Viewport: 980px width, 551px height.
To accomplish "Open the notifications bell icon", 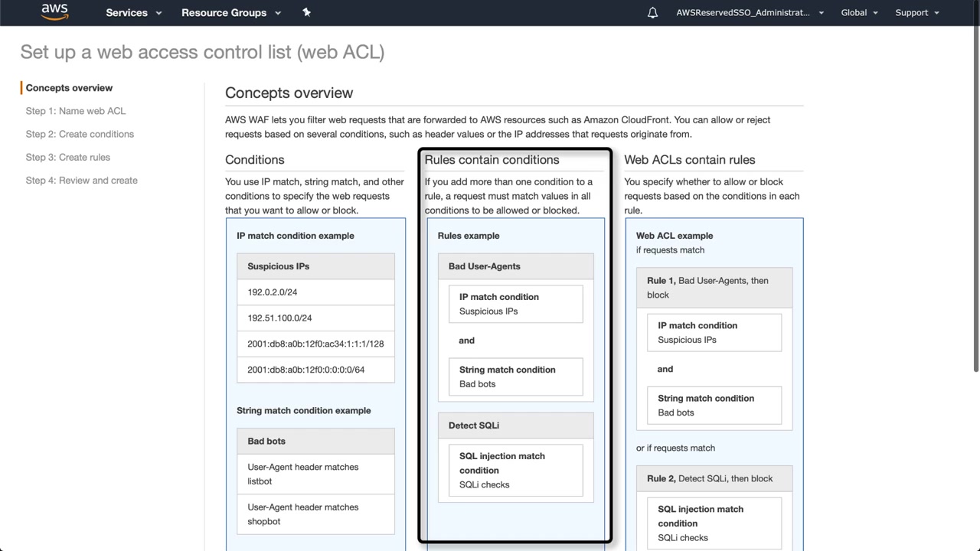I will coord(652,13).
